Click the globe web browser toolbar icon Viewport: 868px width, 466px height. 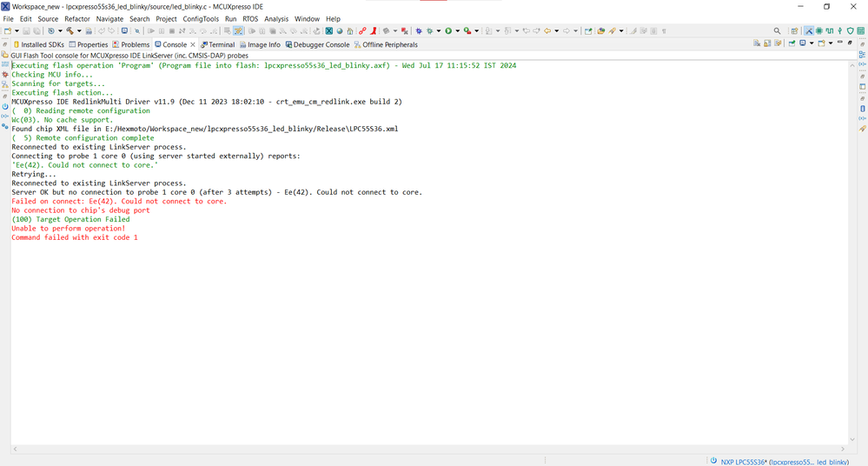click(340, 31)
